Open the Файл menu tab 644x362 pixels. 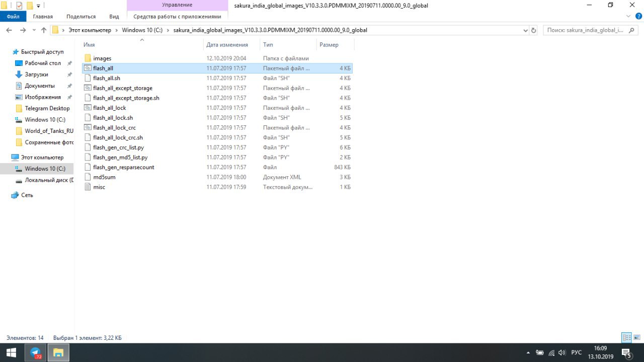click(x=13, y=17)
